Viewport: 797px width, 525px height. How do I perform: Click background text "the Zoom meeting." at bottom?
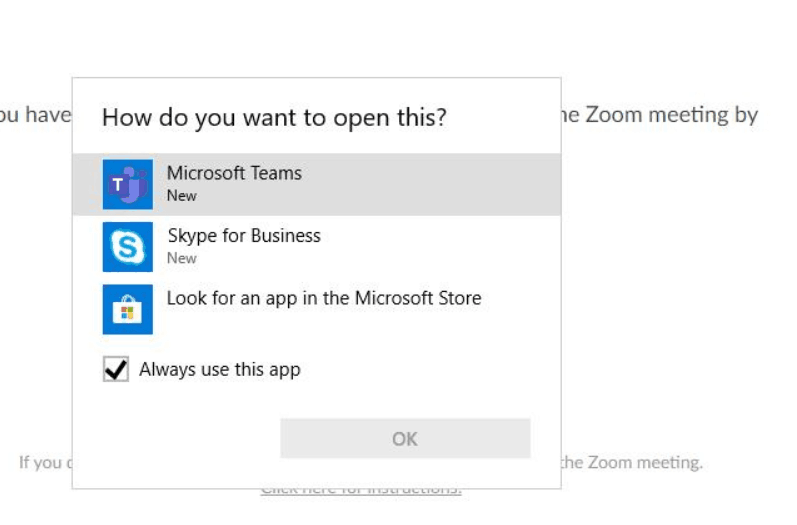[x=632, y=463]
